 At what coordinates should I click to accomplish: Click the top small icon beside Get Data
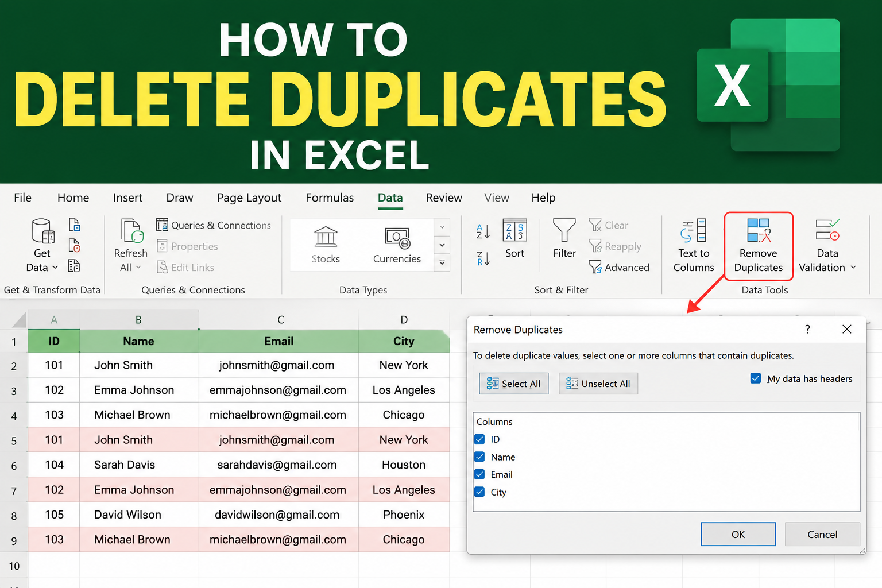coord(75,225)
